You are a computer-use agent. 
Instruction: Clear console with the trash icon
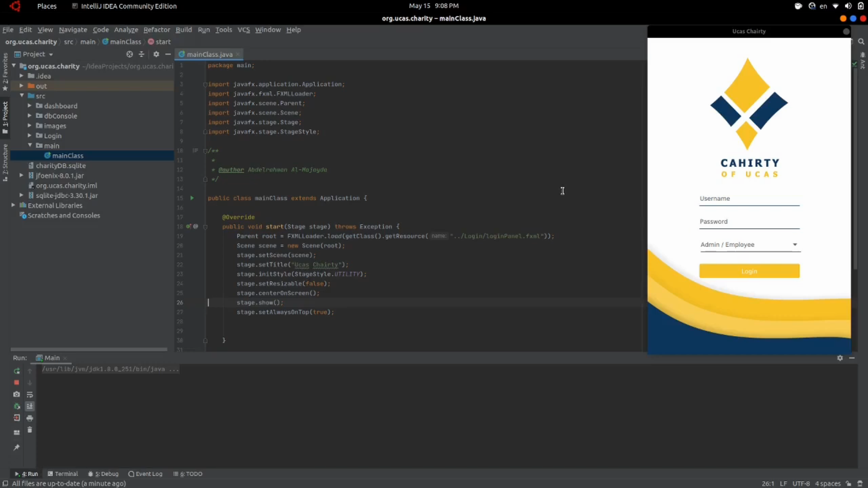coord(30,430)
